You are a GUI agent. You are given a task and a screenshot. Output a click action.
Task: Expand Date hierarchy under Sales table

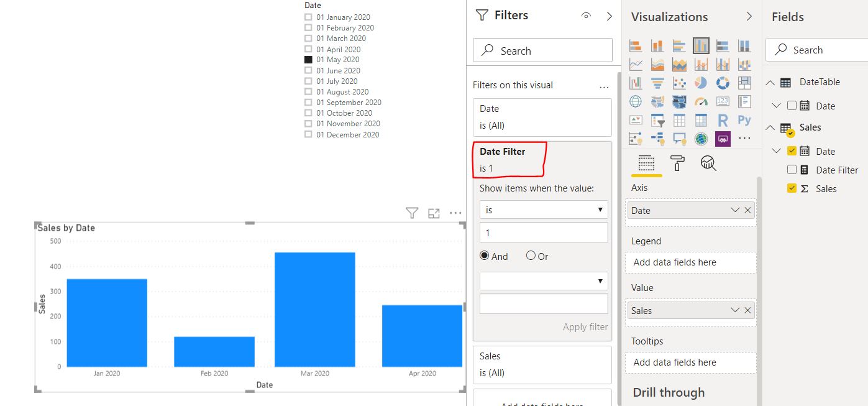[x=777, y=151]
